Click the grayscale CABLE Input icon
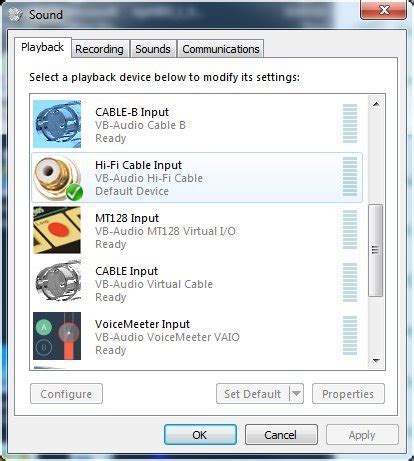 (57, 283)
